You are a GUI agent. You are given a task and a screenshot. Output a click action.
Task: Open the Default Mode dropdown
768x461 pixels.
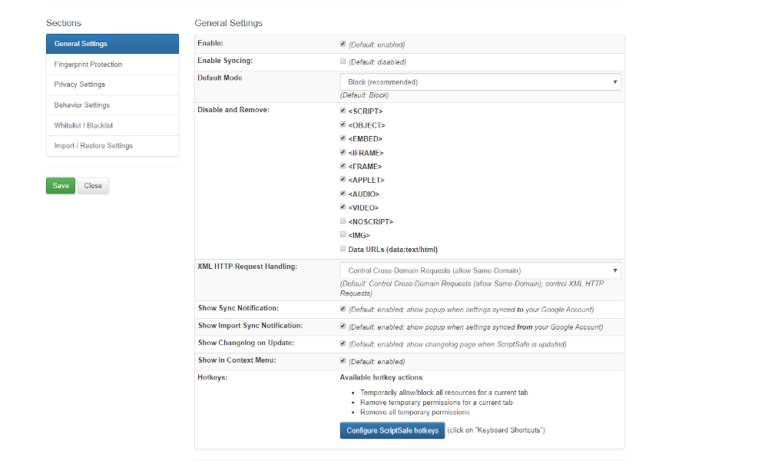point(480,82)
